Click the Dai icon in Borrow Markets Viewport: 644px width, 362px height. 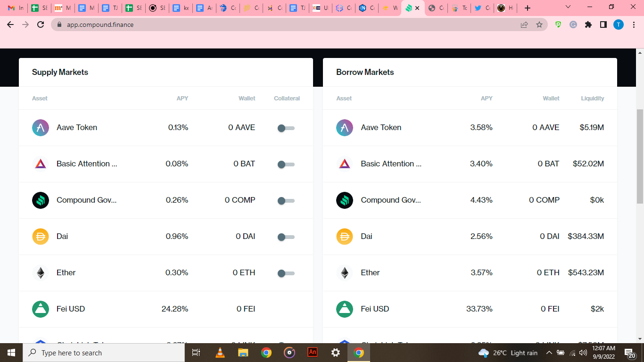click(345, 237)
